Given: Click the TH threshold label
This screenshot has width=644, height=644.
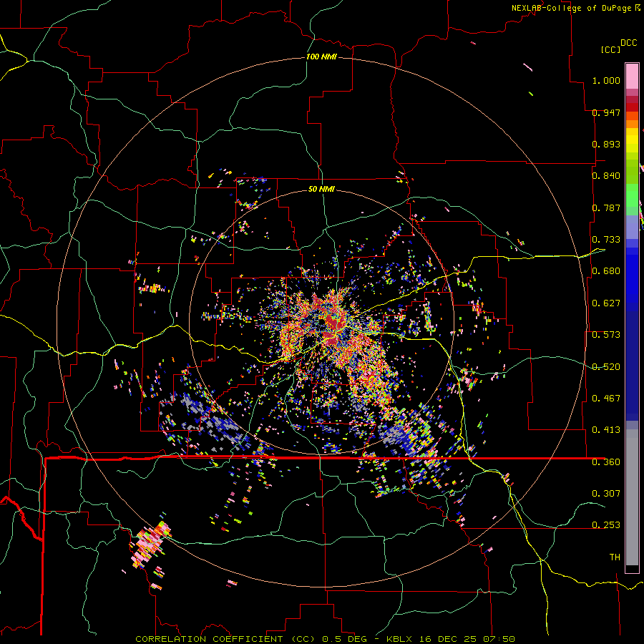Looking at the screenshot, I should point(615,557).
